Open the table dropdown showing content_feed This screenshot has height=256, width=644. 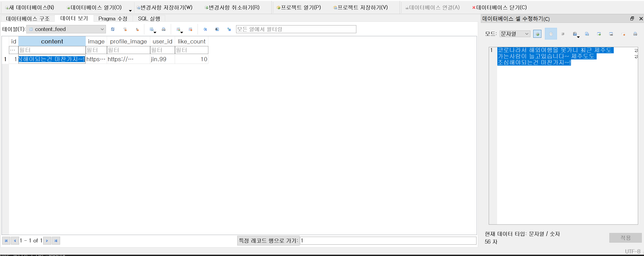point(66,29)
